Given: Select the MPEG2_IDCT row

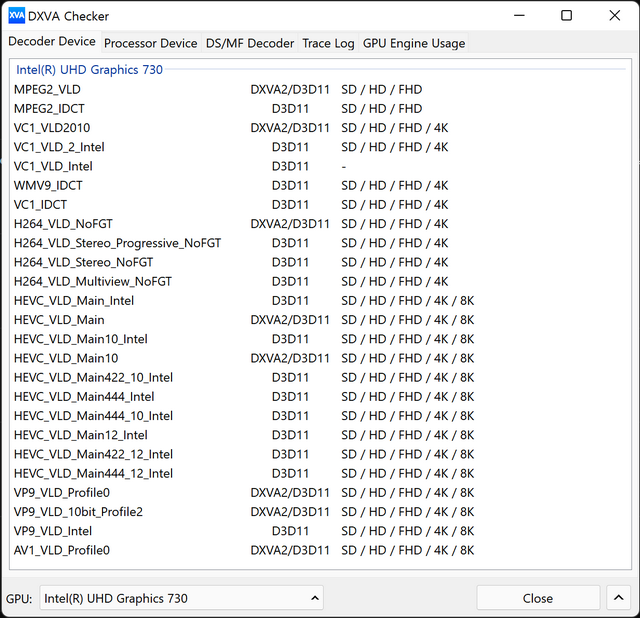Looking at the screenshot, I should point(320,109).
